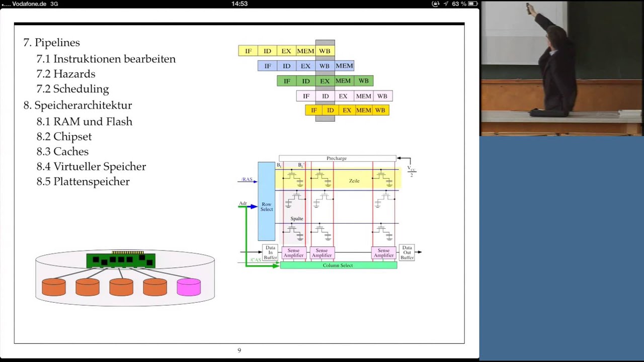
Task: Tap the 63 % battery percentage
Action: click(x=458, y=4)
